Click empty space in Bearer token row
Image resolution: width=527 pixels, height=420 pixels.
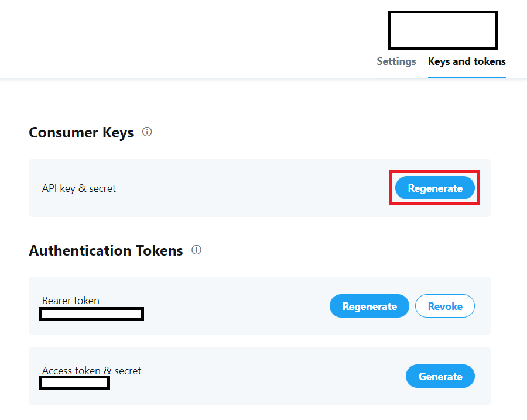point(235,306)
